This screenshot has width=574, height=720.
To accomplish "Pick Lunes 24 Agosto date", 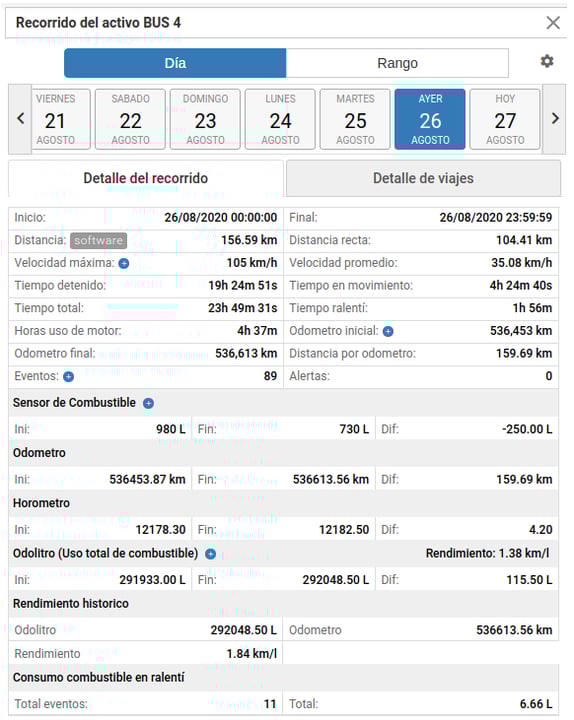I will click(x=280, y=119).
